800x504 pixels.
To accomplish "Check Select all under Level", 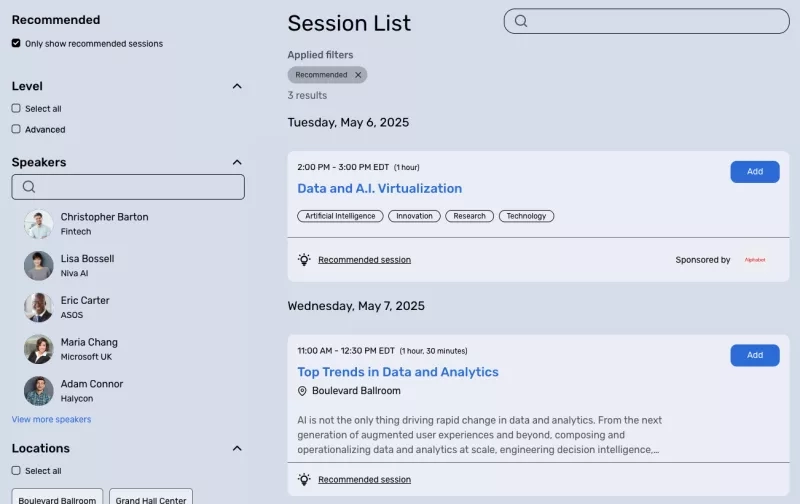I will tap(16, 108).
